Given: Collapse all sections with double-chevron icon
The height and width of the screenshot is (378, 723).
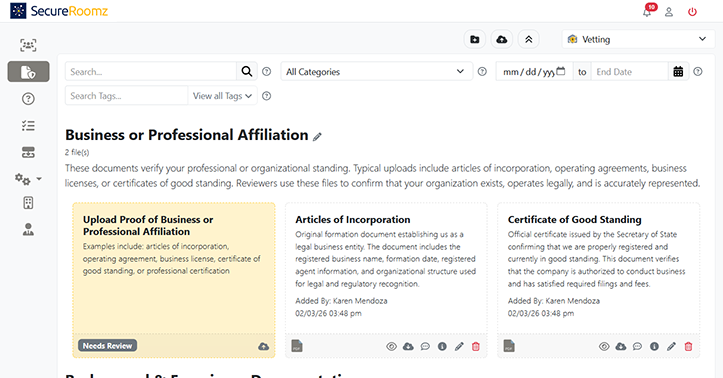Looking at the screenshot, I should tap(528, 40).
